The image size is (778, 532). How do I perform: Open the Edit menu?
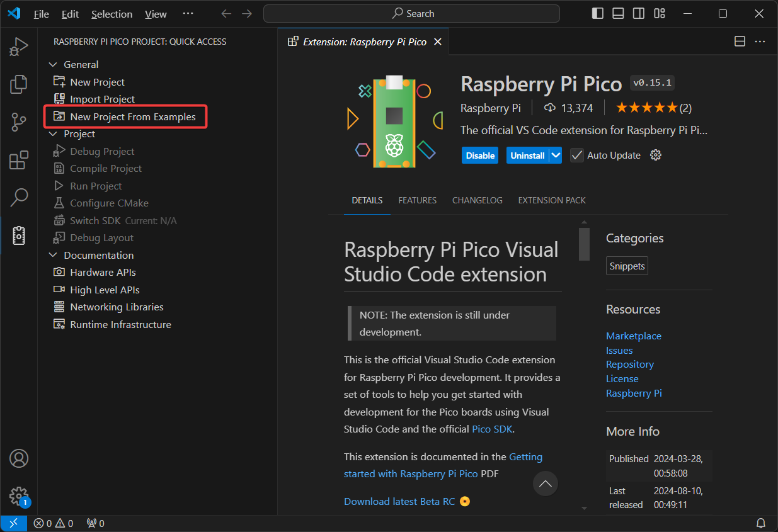point(71,14)
